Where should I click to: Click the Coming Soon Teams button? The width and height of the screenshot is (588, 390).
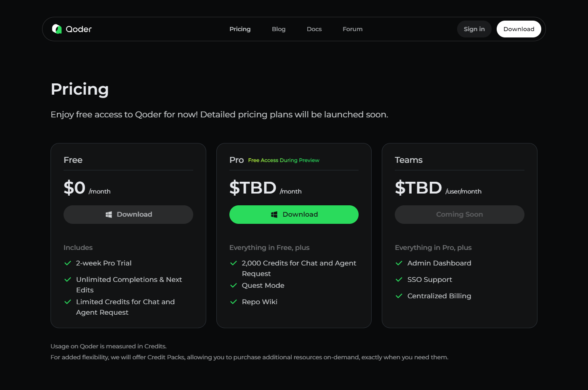point(459,215)
